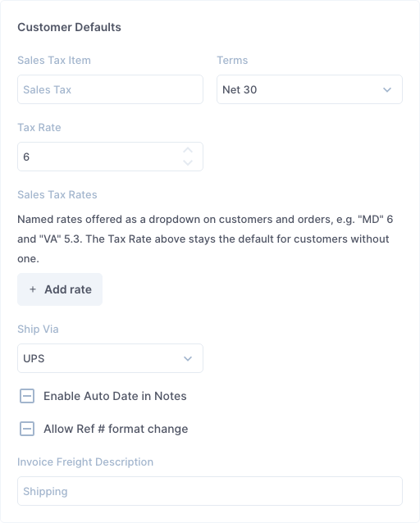
Task: Toggle Enable Auto Date in Notes checkbox
Action: (x=27, y=396)
